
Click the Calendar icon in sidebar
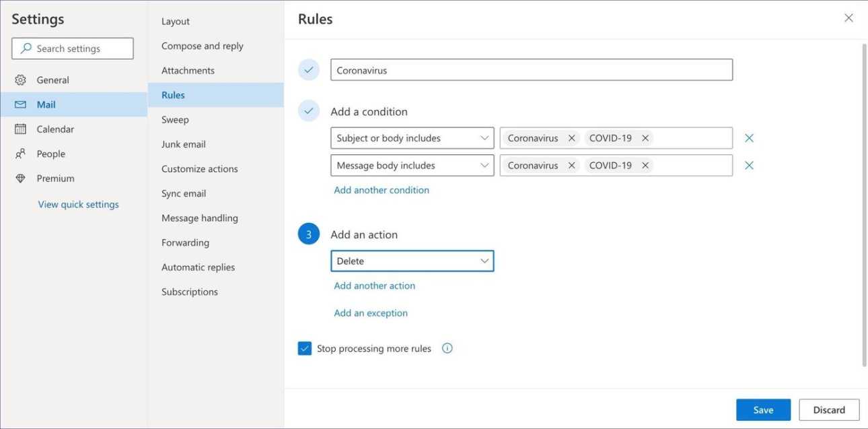click(x=20, y=129)
